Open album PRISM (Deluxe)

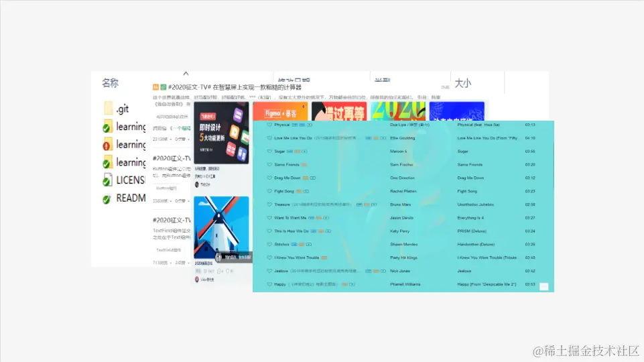[x=472, y=231]
